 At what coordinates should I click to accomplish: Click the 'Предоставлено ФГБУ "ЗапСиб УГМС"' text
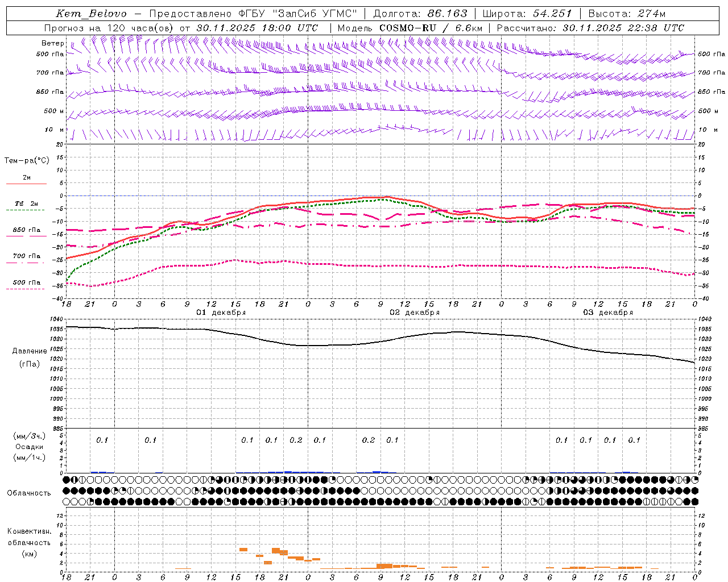click(253, 14)
